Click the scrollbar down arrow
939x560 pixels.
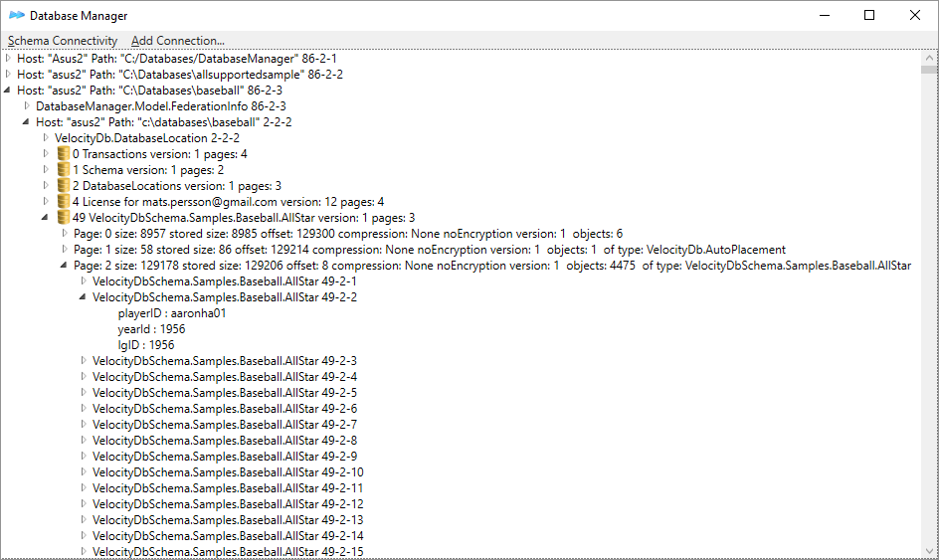(x=929, y=551)
